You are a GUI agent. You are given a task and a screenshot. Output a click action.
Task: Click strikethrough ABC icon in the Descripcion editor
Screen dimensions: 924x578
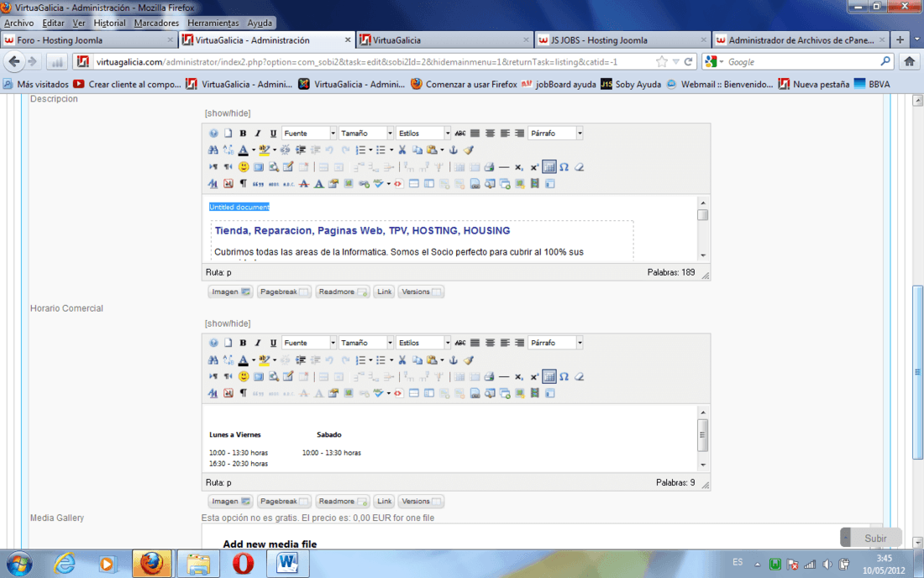coord(460,133)
